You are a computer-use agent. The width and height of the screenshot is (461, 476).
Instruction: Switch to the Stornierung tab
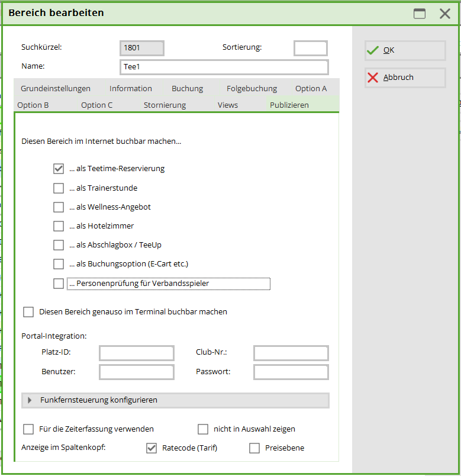click(x=165, y=105)
